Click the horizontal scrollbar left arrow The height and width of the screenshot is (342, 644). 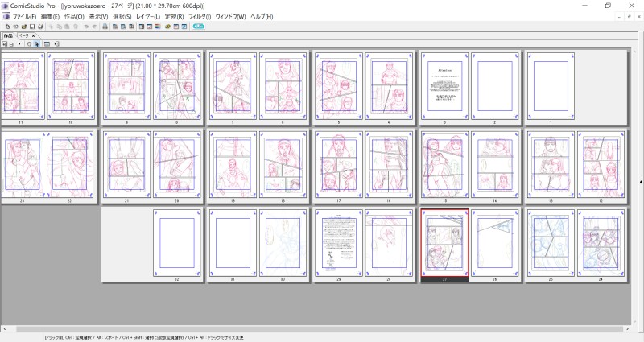[4, 329]
